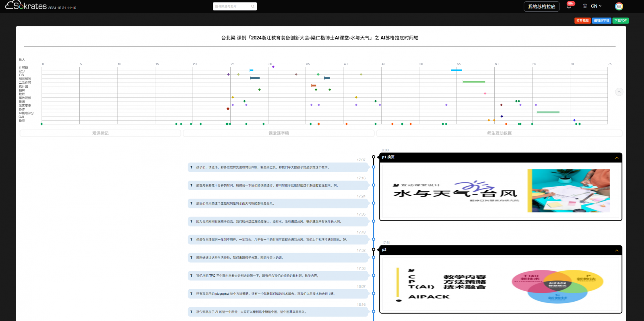
Task: Switch to the 观课标记 tab
Action: click(100, 133)
